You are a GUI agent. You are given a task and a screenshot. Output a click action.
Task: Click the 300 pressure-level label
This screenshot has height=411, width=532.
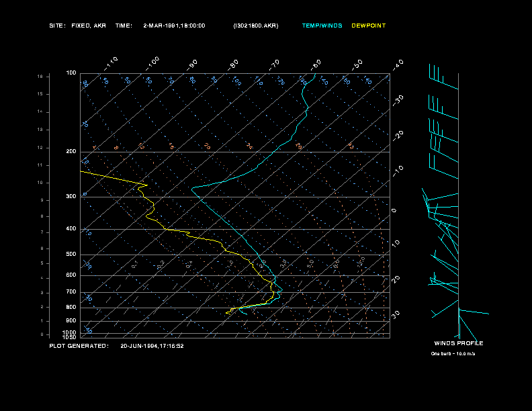coord(71,196)
